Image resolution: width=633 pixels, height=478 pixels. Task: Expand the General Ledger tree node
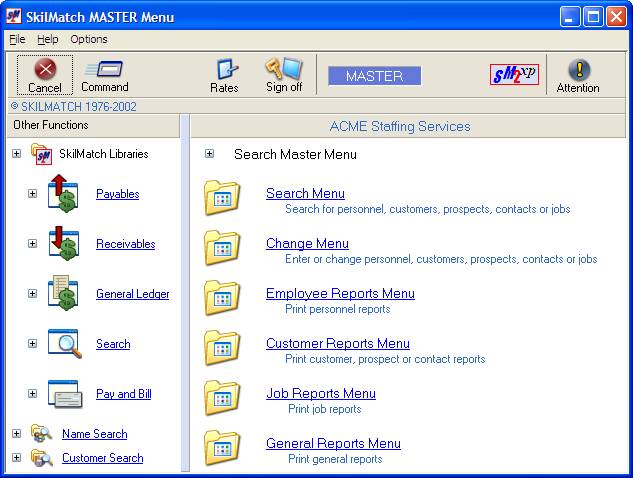(33, 294)
